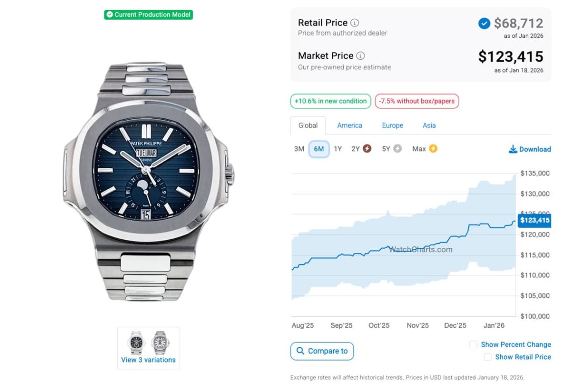Click the $123,415 chart price marker
588x389 pixels.
[535, 220]
